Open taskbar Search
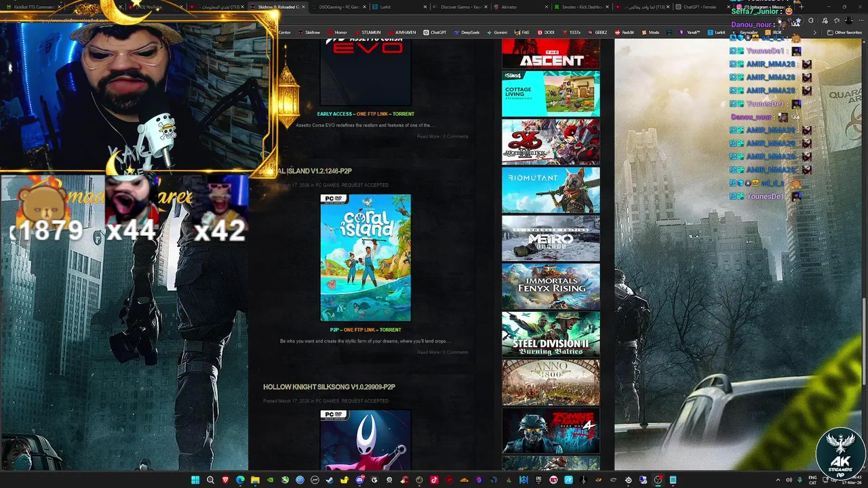Viewport: 868px width, 488px height. (x=210, y=480)
